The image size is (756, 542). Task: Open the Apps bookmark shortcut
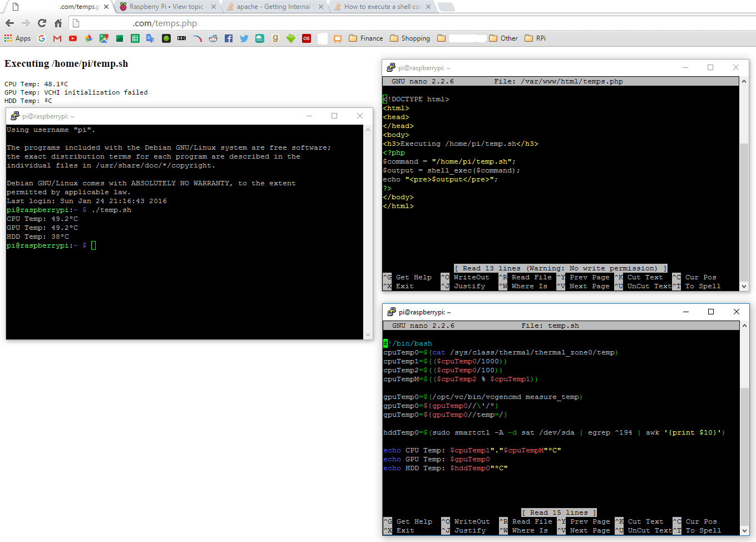point(17,38)
